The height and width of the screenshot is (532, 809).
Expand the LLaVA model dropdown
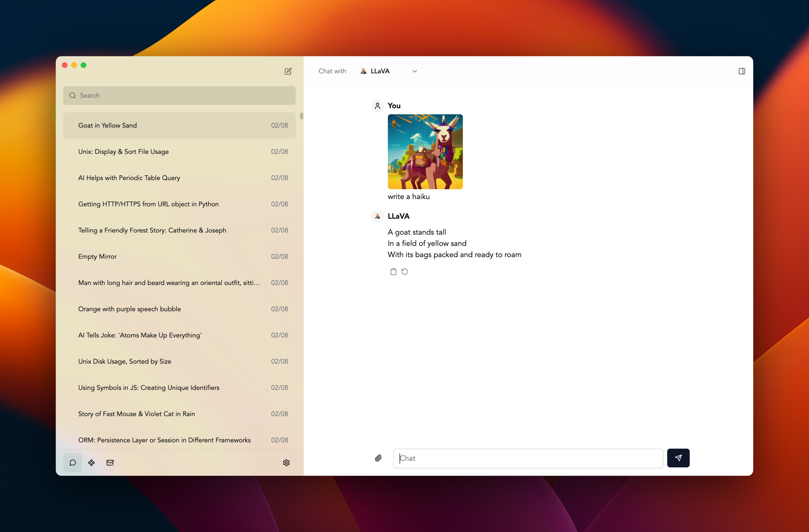[380, 71]
